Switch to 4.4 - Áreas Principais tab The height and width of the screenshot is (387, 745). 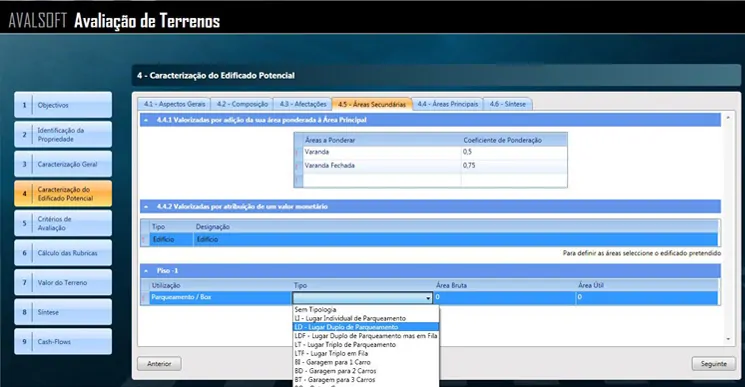tap(448, 104)
